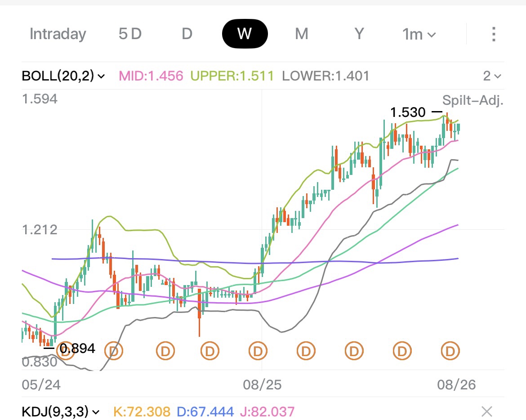The width and height of the screenshot is (526, 420).
Task: Switch to the M monthly tab
Action: [301, 34]
